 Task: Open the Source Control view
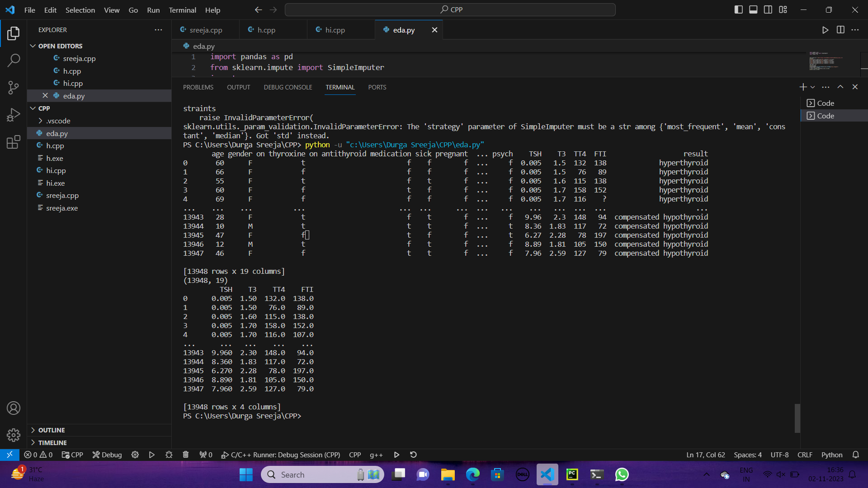coord(14,87)
